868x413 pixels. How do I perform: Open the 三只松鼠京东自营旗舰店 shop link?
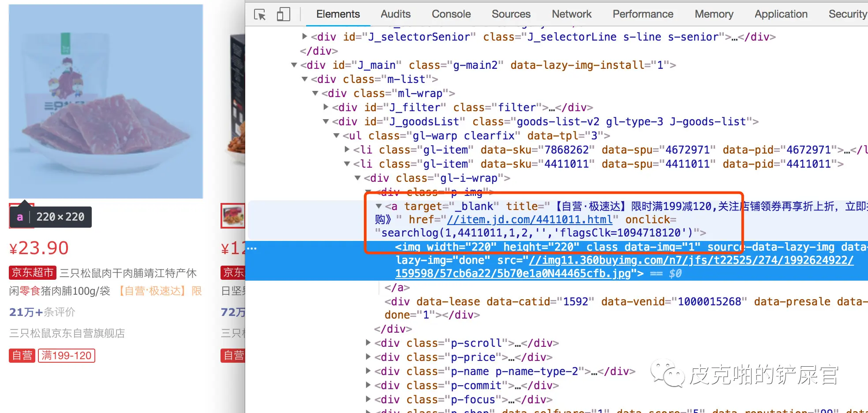click(x=67, y=333)
